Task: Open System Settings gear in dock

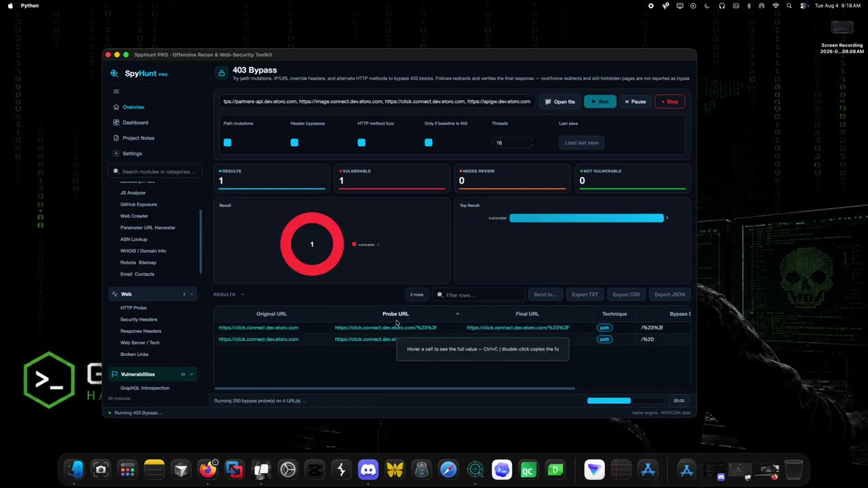Action: tap(288, 470)
